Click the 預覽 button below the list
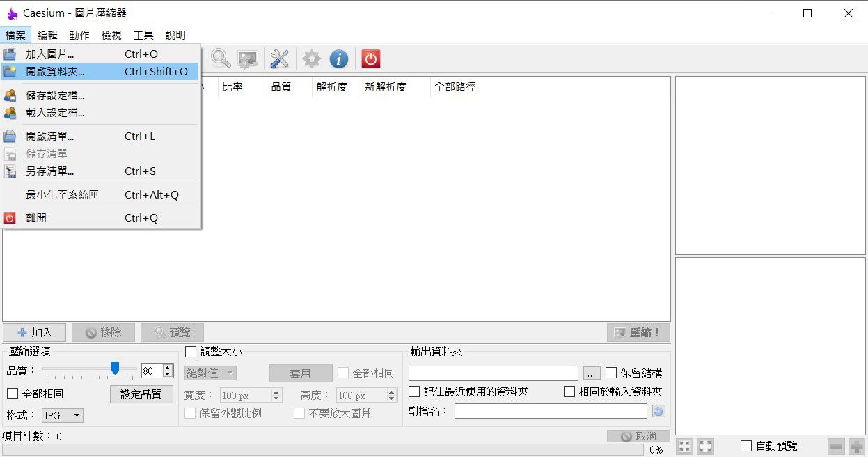868x457 pixels. click(x=172, y=333)
